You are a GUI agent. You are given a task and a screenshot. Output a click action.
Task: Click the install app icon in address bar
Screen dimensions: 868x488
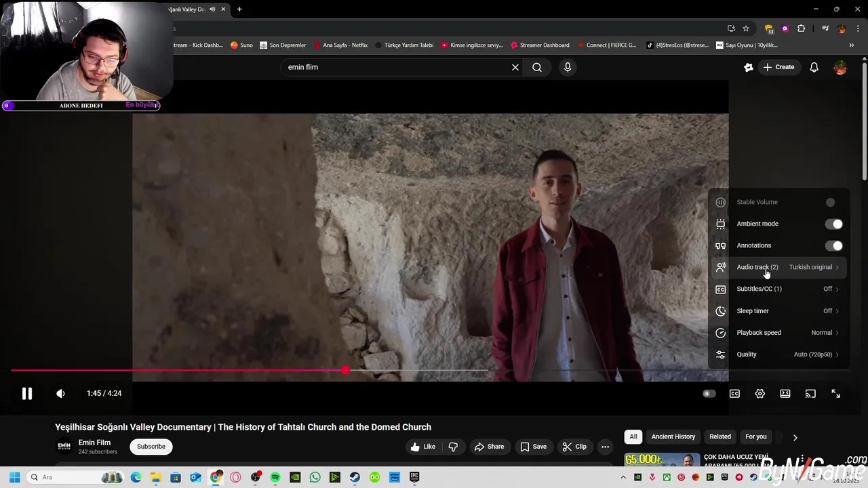point(731,28)
